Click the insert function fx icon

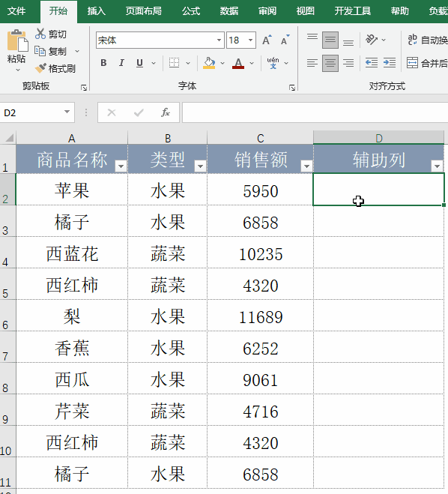point(166,112)
